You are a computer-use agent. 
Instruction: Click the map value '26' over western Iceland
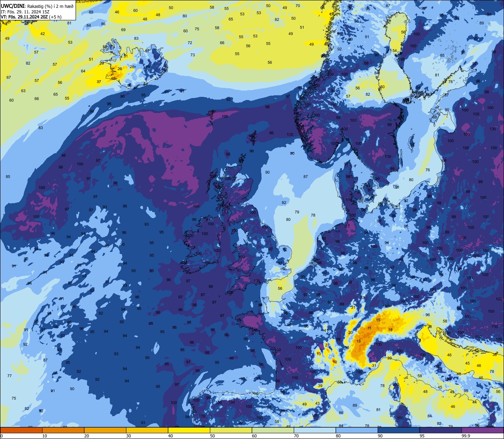(x=120, y=69)
